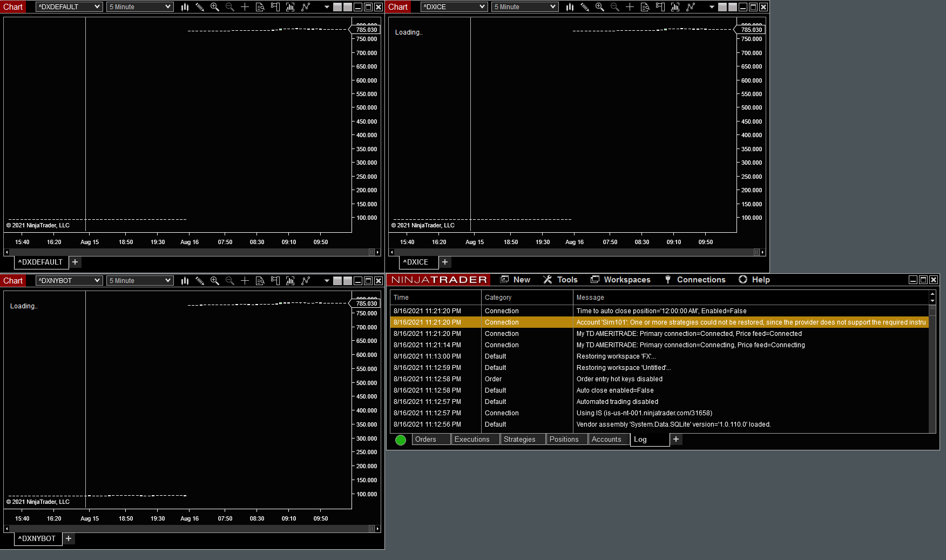
Task: Click the ^DXNYBOT chart horizontal scrollbar
Action: point(192,529)
